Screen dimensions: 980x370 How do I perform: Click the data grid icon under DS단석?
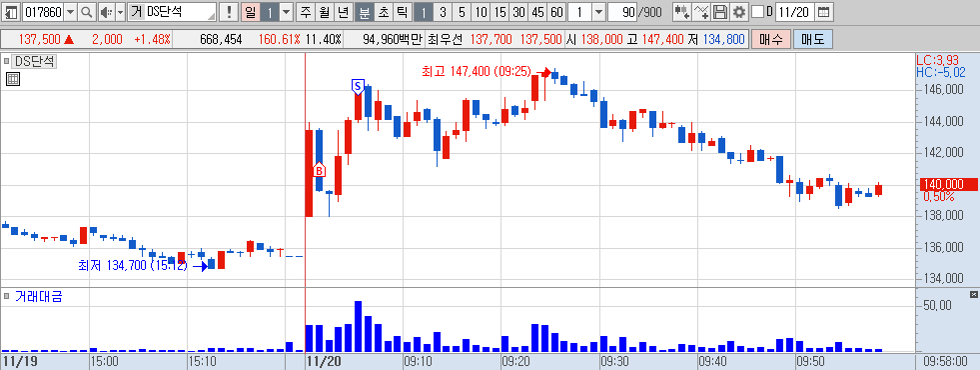point(13,79)
